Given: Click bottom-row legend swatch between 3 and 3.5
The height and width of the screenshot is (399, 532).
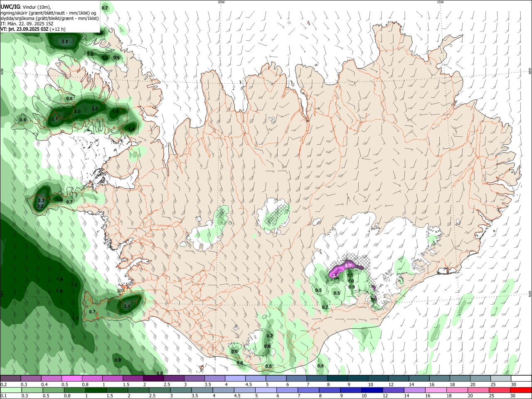Looking at the screenshot, I should (181, 390).
